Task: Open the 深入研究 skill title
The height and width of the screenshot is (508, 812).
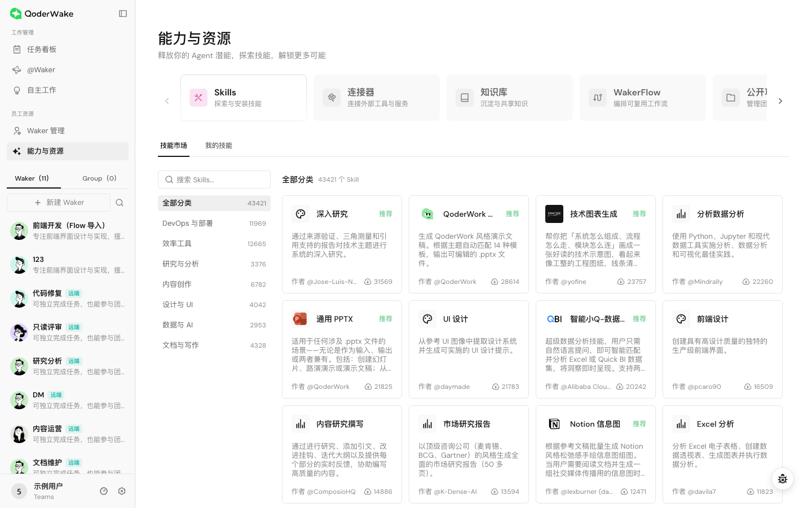Action: [x=332, y=214]
